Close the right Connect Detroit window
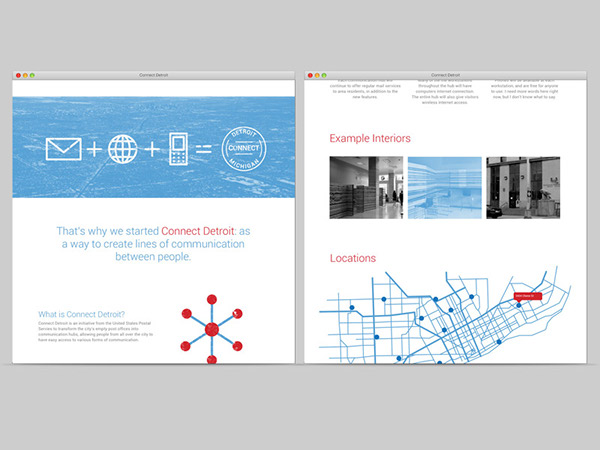 [310, 75]
